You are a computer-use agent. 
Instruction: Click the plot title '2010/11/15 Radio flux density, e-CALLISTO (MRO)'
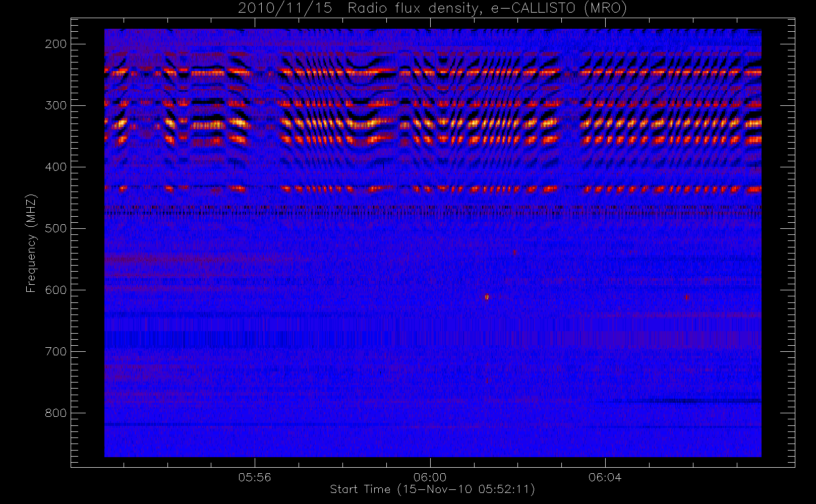432,9
